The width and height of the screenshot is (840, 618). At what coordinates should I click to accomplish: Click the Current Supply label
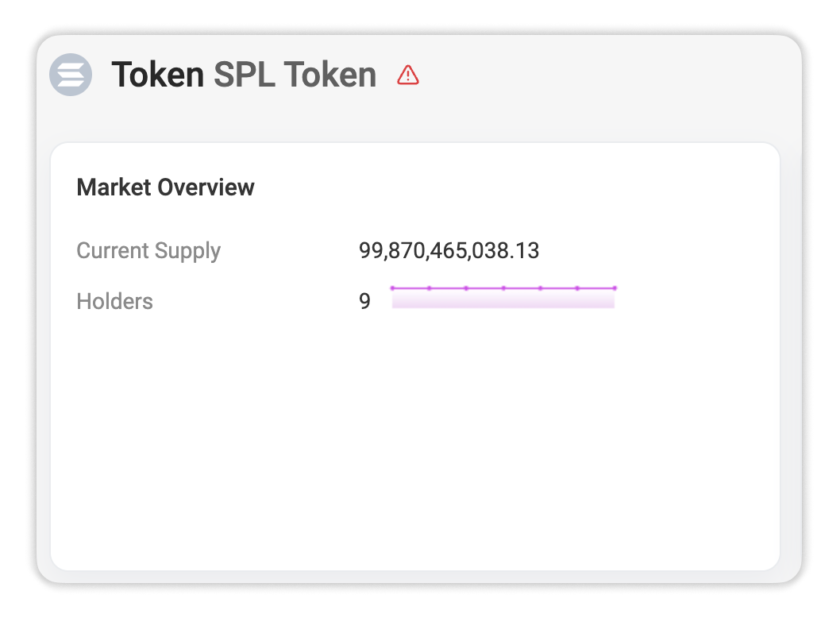(148, 251)
